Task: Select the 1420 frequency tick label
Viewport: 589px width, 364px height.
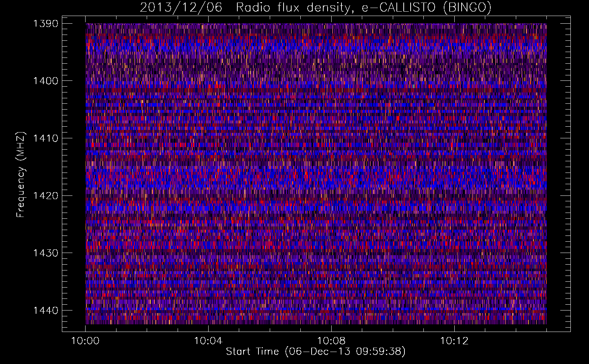Action: (46, 196)
